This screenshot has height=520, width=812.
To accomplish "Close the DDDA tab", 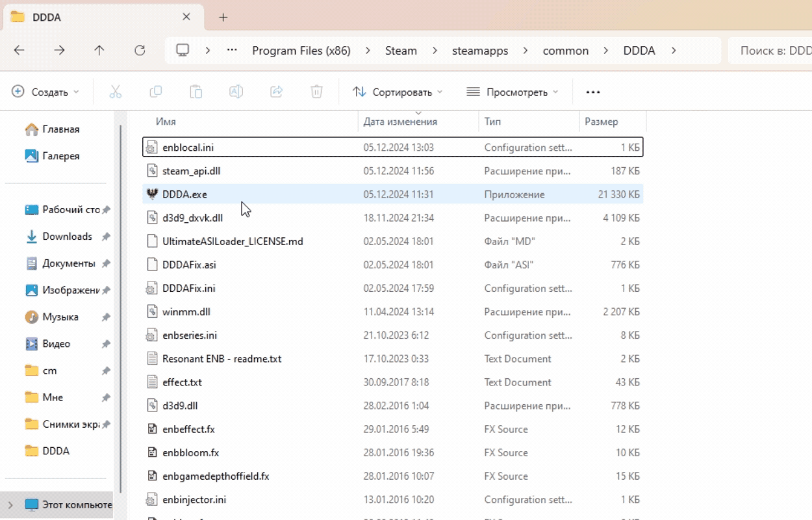I will [186, 17].
